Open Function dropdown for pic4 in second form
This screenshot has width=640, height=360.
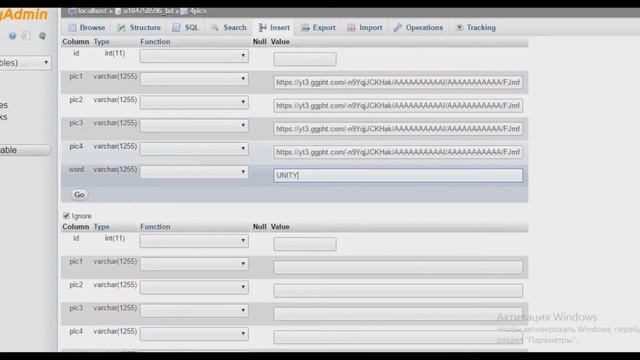[x=194, y=334]
